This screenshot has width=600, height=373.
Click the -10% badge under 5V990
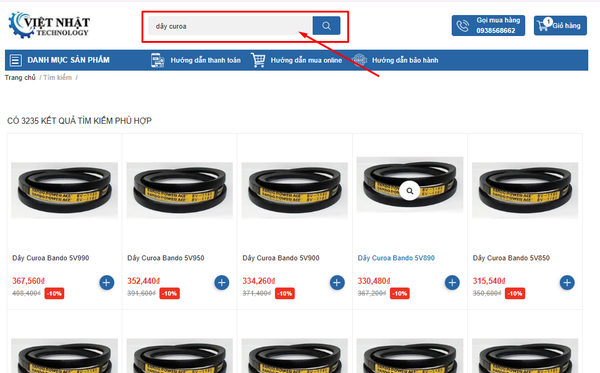(54, 293)
